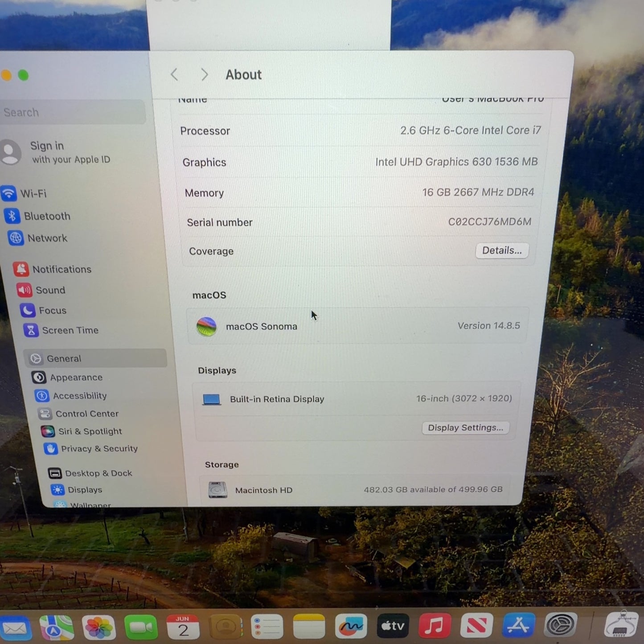The height and width of the screenshot is (644, 644).
Task: Click memory value "16 GB 2667 MHz DDR4"
Action: click(478, 192)
